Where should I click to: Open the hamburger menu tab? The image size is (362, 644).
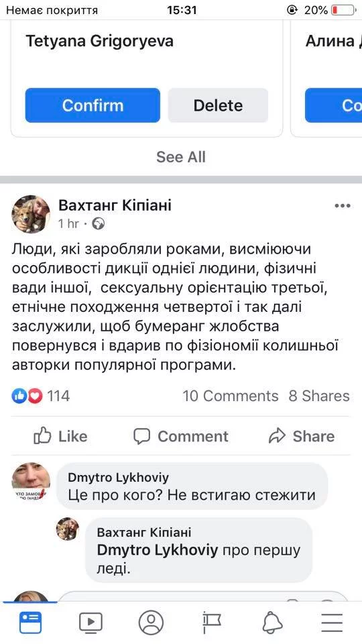[x=332, y=623]
